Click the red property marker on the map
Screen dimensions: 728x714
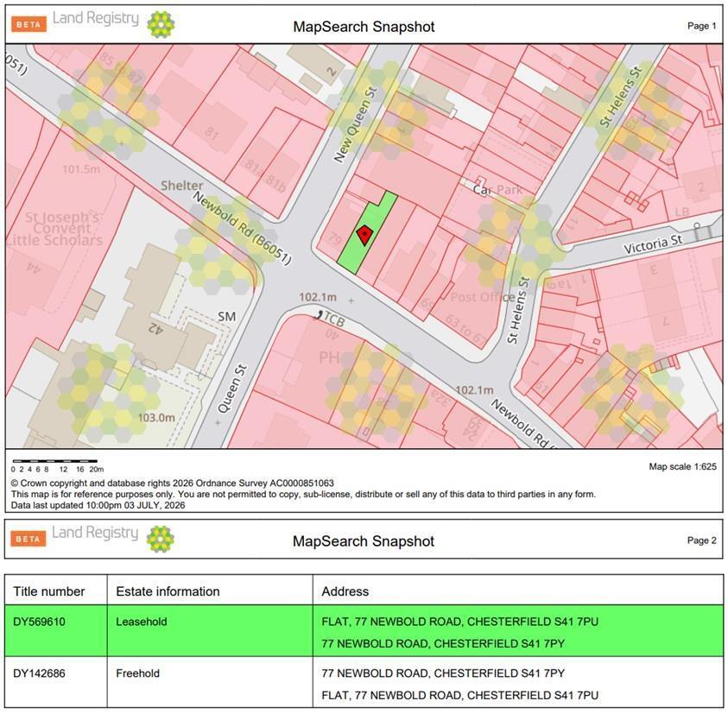click(365, 235)
